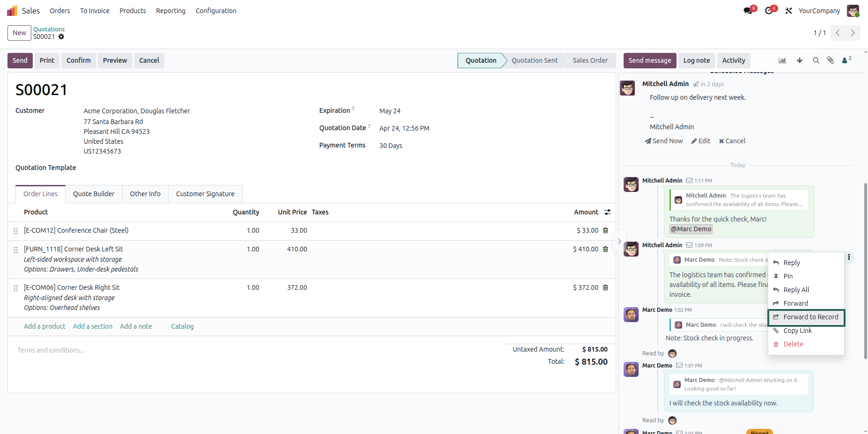The image size is (868, 434).
Task: Search messages with magnifier icon in chatter
Action: pyautogui.click(x=816, y=60)
